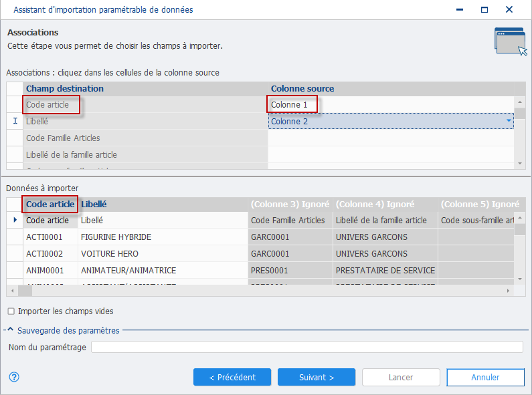The height and width of the screenshot is (395, 532).
Task: Click the '(Colonne 3) Ignoré' column header
Action: pos(290,204)
